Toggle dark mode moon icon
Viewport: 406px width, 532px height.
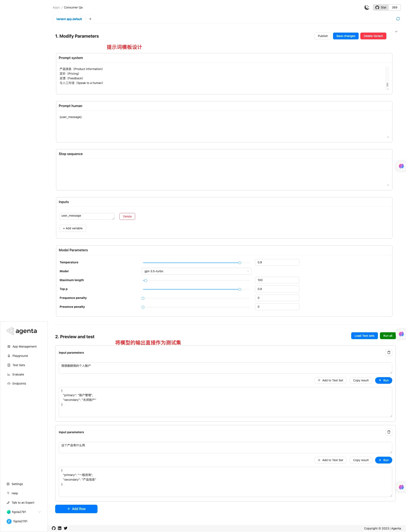[x=367, y=7]
